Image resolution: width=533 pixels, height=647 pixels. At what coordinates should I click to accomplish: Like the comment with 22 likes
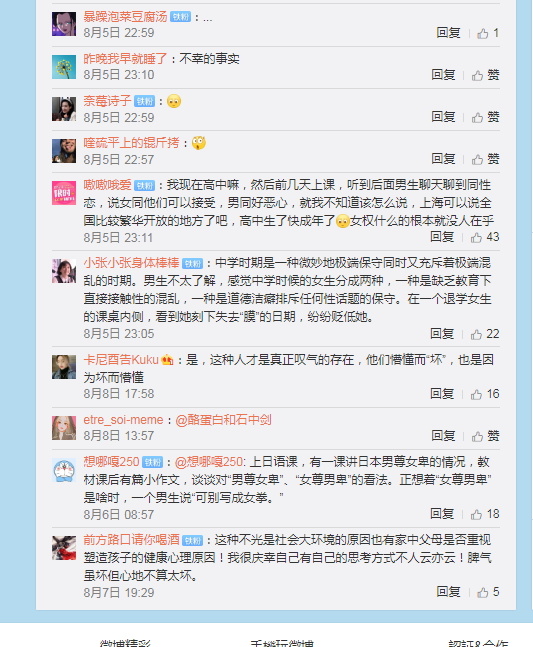click(485, 334)
